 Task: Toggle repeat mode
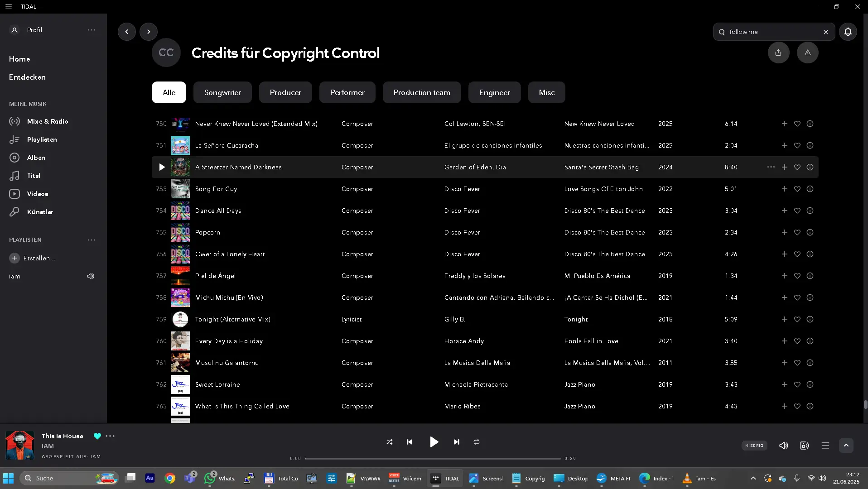(477, 442)
